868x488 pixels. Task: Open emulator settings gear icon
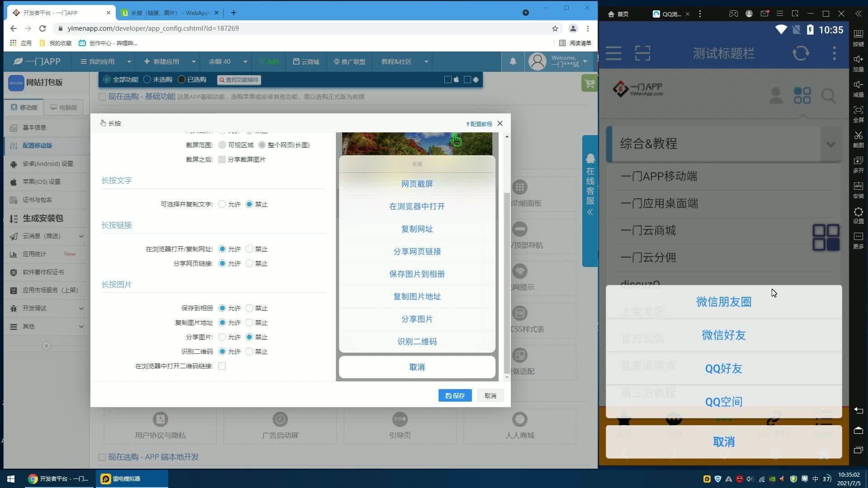coord(858,212)
